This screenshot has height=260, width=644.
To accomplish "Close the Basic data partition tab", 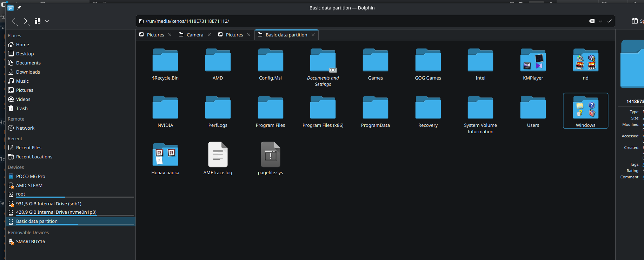I will 313,35.
